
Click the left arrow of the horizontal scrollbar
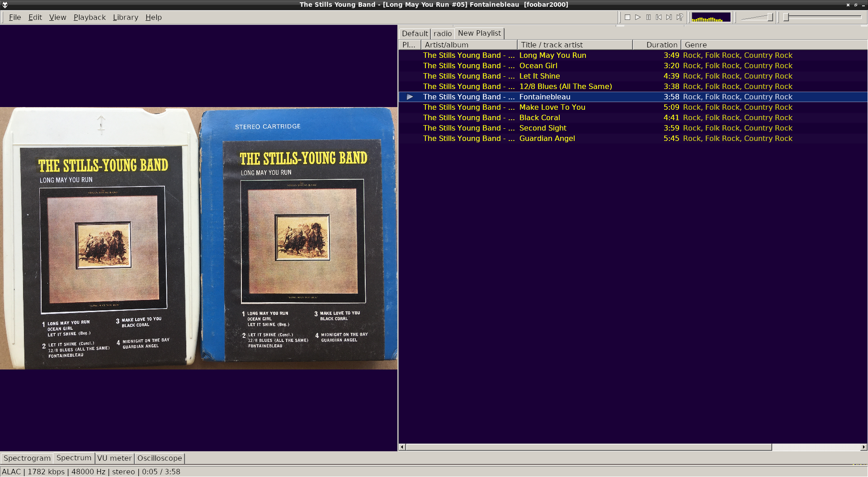click(x=402, y=447)
